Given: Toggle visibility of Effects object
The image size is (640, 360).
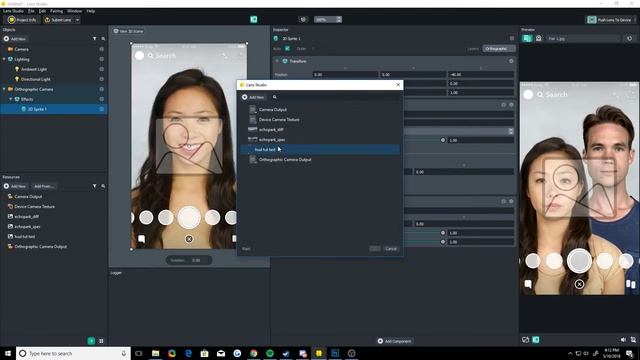Looking at the screenshot, I should [102, 99].
